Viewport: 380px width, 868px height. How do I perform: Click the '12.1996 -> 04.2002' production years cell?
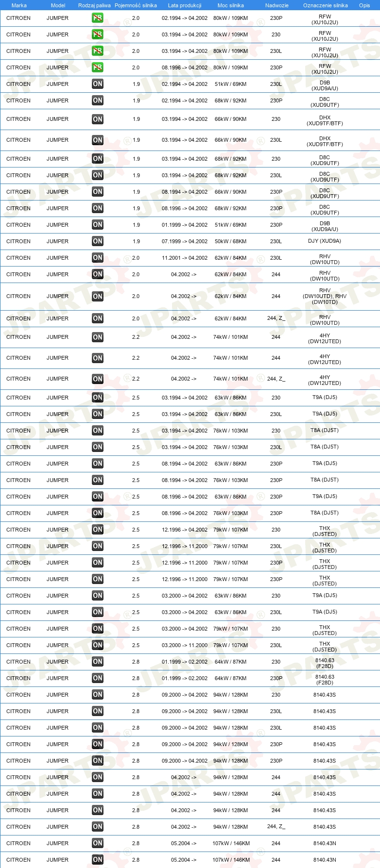(x=185, y=530)
